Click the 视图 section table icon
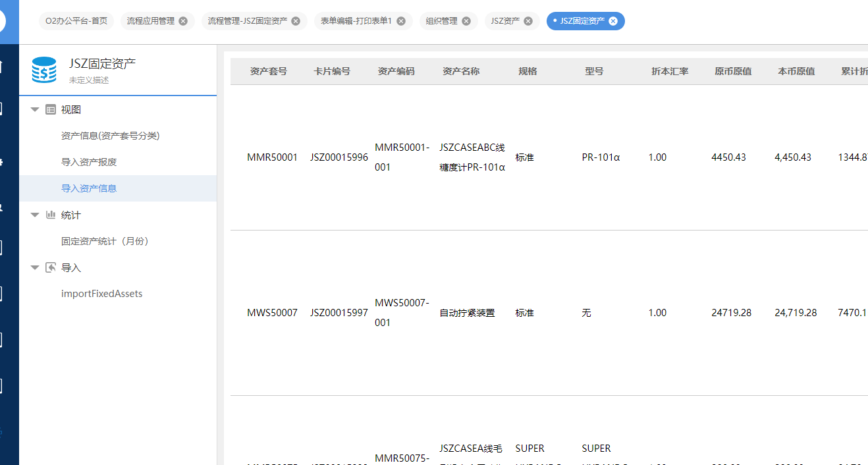 click(x=50, y=110)
